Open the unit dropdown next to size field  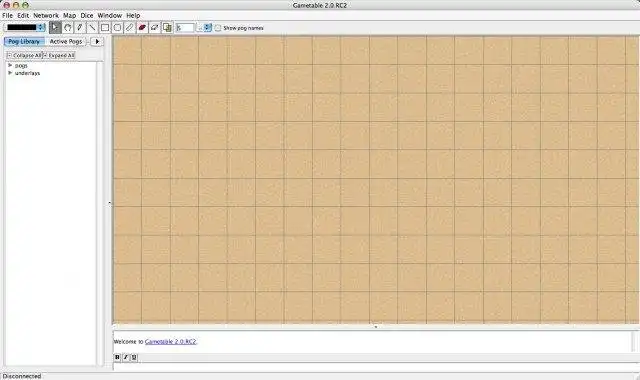tap(204, 28)
